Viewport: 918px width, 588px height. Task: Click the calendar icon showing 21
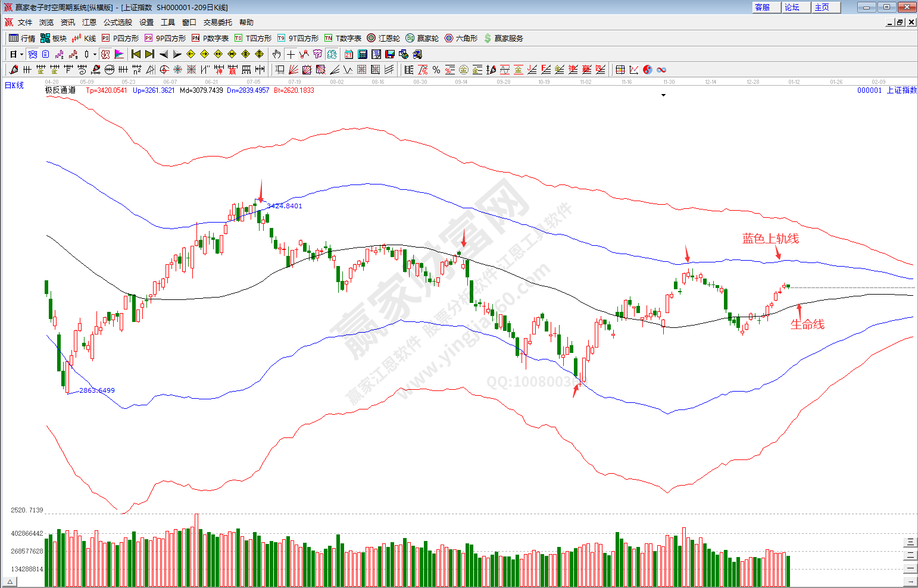point(349,54)
